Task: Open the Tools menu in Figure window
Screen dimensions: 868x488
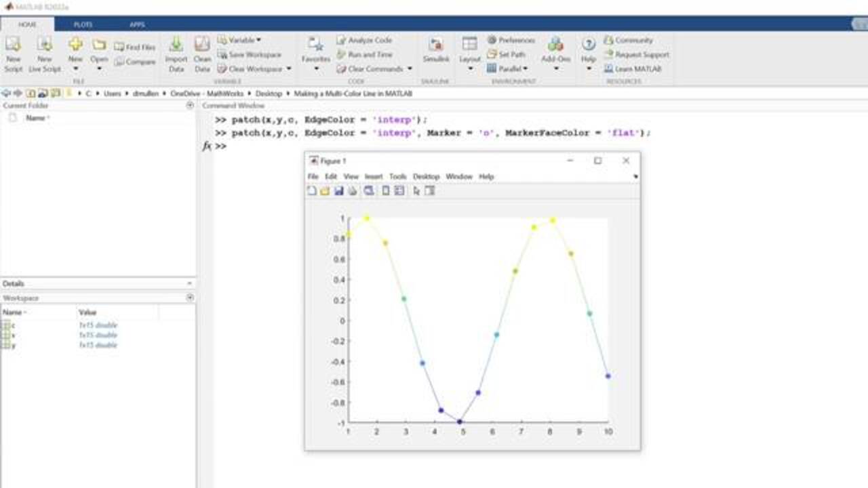Action: [x=398, y=177]
